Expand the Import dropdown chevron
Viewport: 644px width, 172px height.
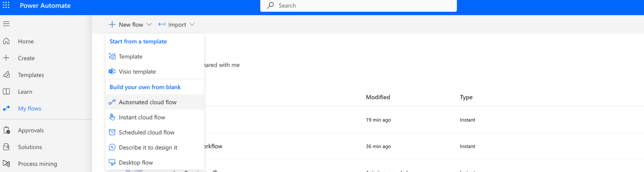tap(192, 24)
